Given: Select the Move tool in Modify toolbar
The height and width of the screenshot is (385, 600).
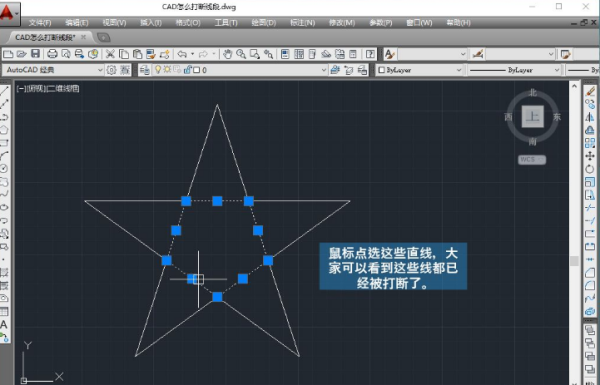Looking at the screenshot, I should 590,156.
